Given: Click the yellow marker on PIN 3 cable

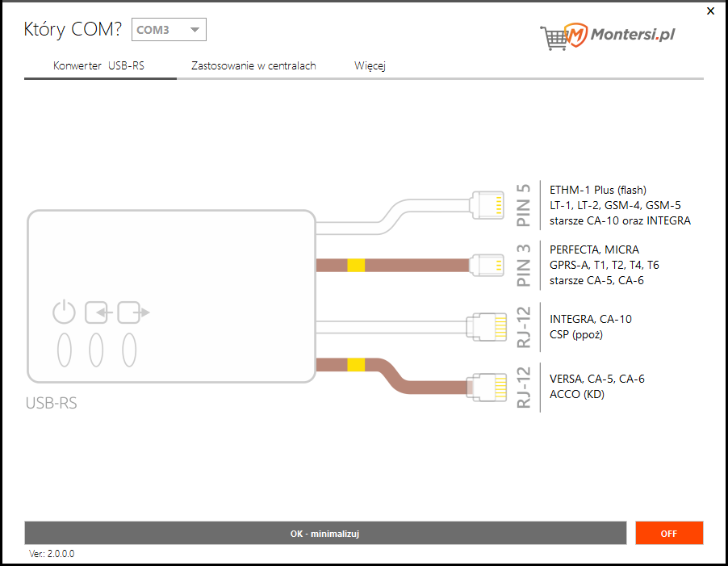Looking at the screenshot, I should 355,265.
